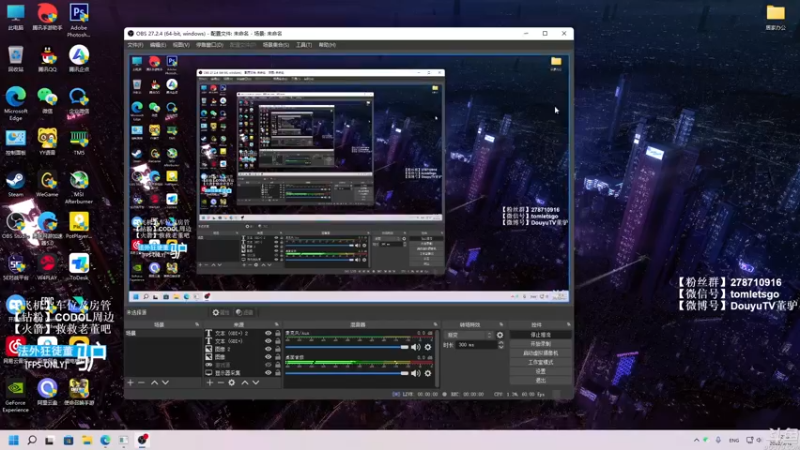The height and width of the screenshot is (450, 800).
Task: Click 启动虚拟摄像机 button
Action: (x=540, y=353)
